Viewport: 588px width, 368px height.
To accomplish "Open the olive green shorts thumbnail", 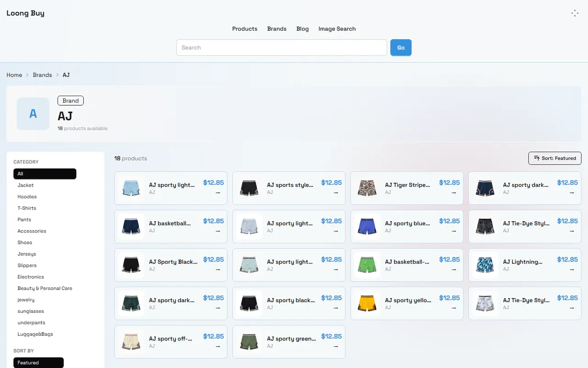I will point(249,342).
